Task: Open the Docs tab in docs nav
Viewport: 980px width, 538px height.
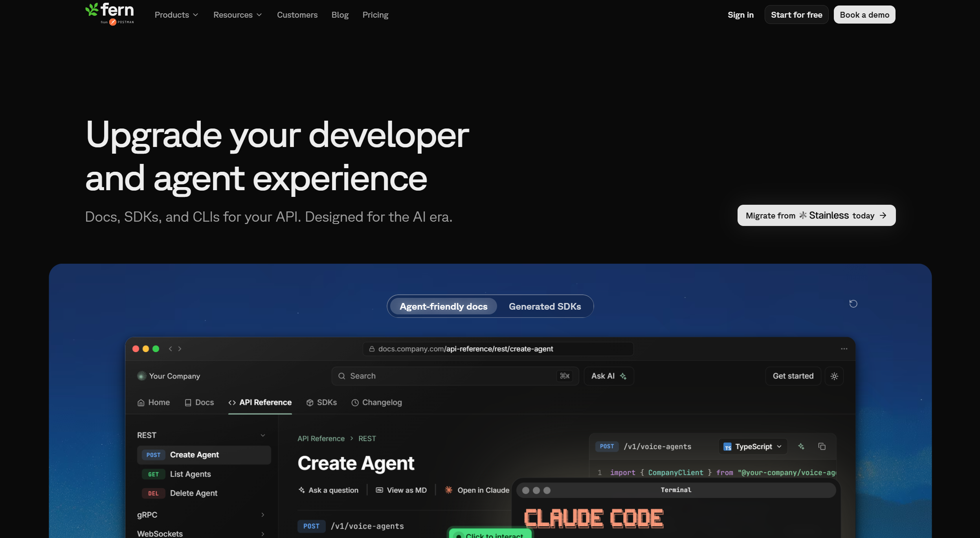Action: [199, 402]
